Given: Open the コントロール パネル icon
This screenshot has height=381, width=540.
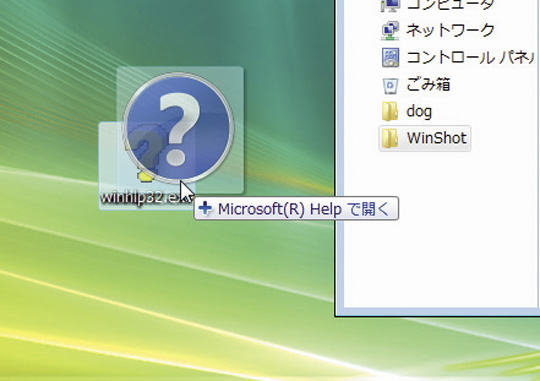Looking at the screenshot, I should point(390,57).
